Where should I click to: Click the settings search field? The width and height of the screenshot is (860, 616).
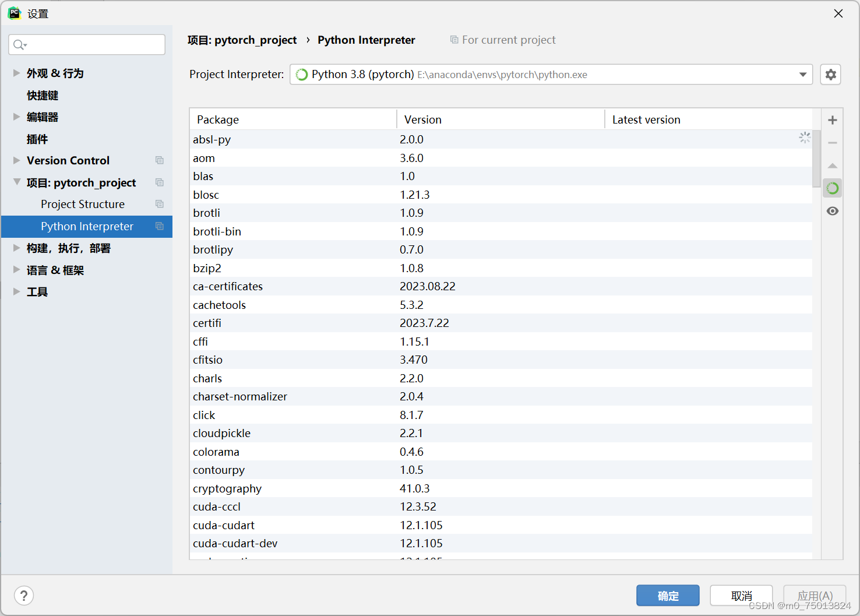click(86, 44)
